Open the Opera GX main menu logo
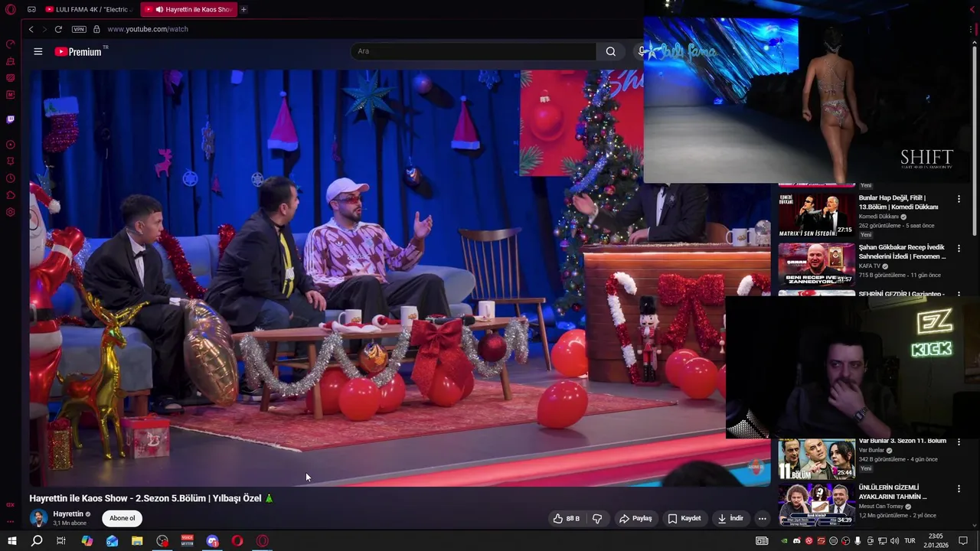The width and height of the screenshot is (980, 551). click(11, 9)
